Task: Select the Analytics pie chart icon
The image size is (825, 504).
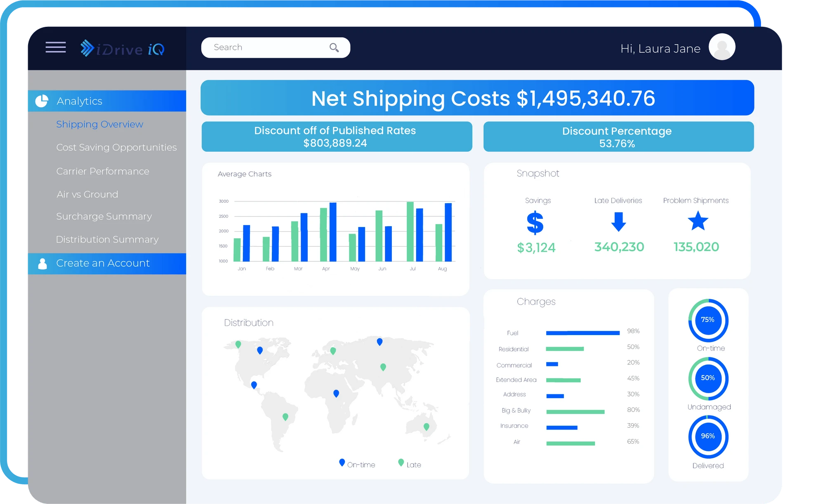Action: click(x=42, y=100)
